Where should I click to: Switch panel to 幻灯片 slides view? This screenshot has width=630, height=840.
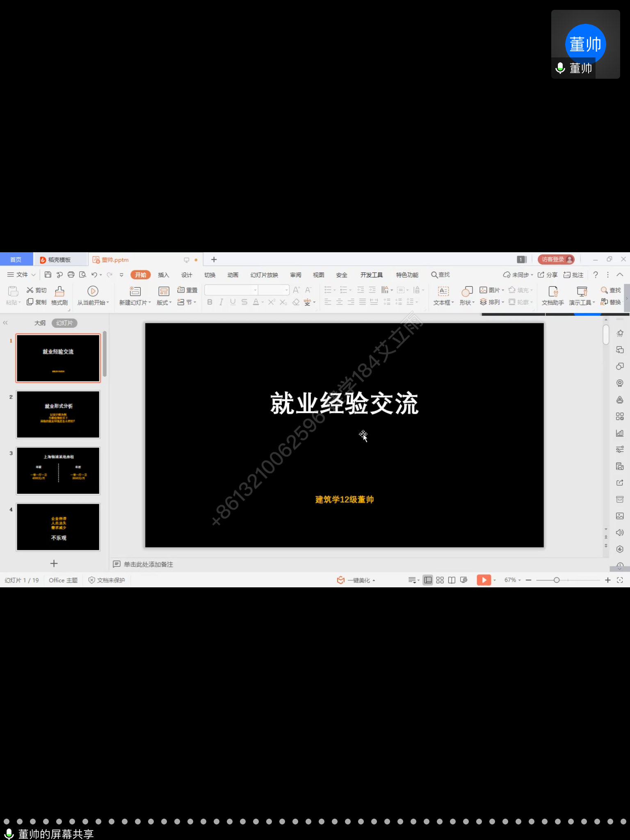point(64,323)
